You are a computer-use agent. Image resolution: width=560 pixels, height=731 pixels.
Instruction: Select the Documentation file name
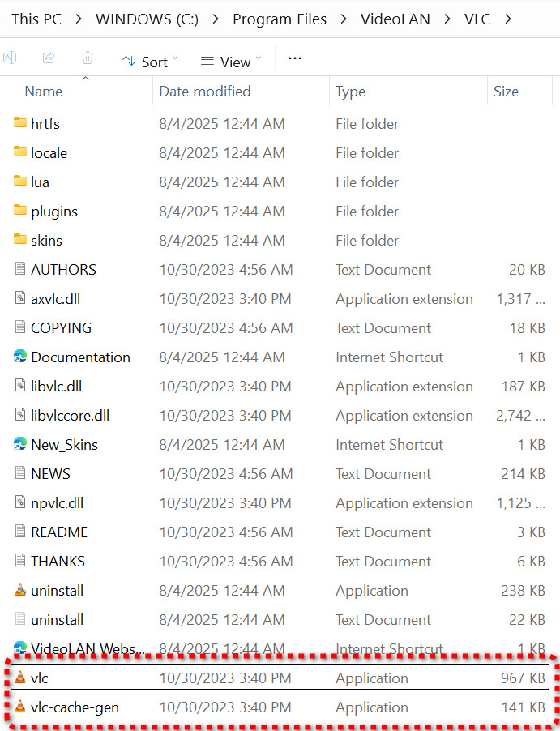(x=81, y=357)
